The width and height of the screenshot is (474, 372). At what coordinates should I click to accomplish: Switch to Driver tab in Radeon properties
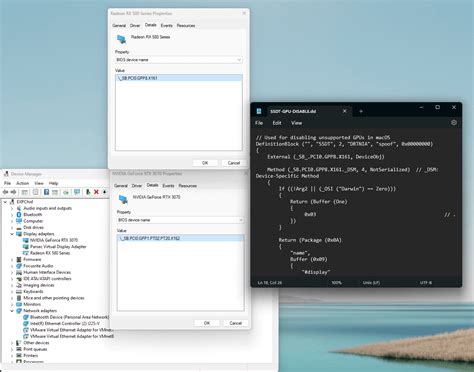point(135,25)
